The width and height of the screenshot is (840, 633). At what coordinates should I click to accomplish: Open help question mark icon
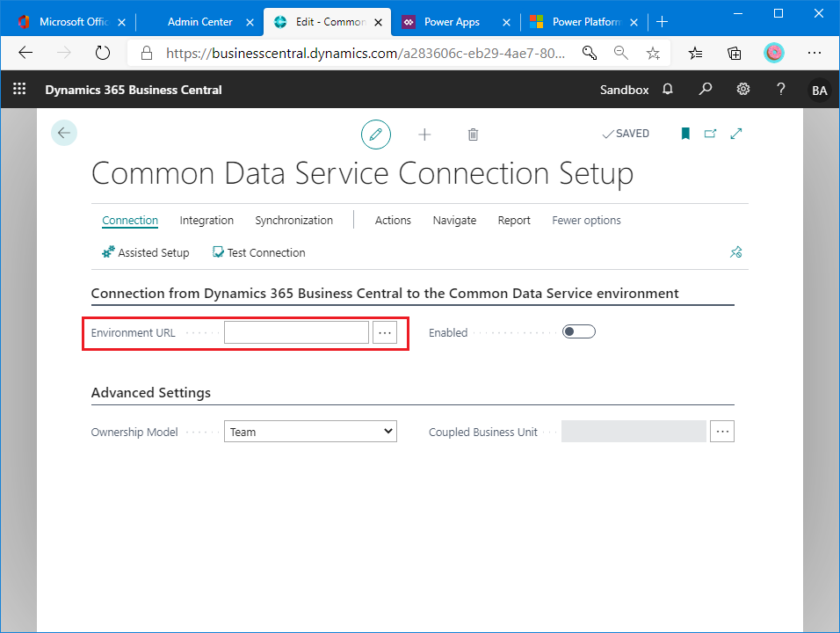coord(781,89)
